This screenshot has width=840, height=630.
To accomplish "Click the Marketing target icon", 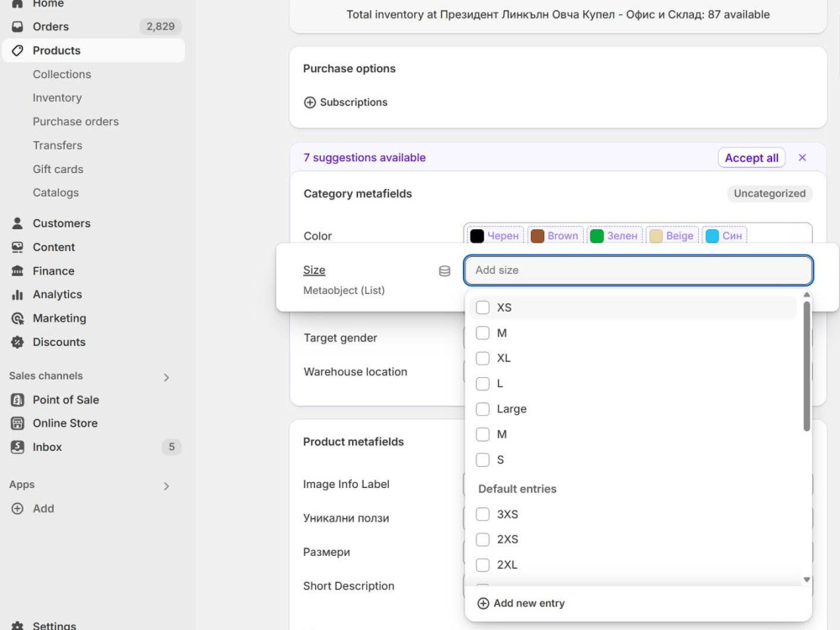I will [17, 318].
